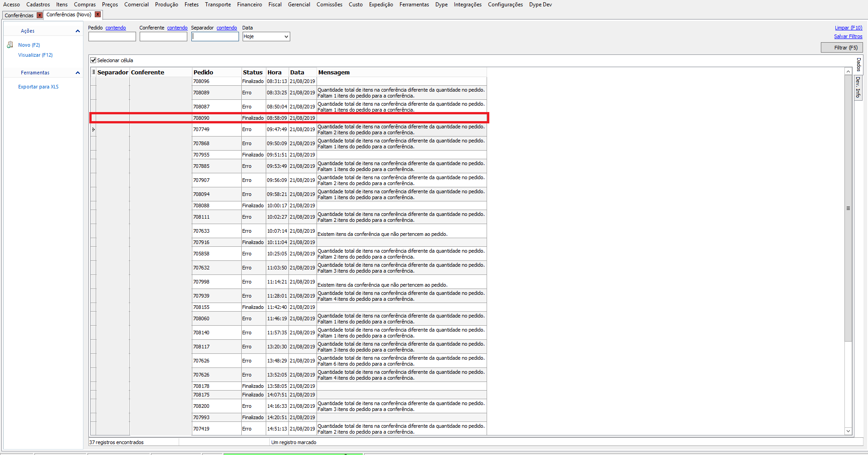Focus the Pedido filter input field
This screenshot has height=455, width=868.
click(112, 37)
